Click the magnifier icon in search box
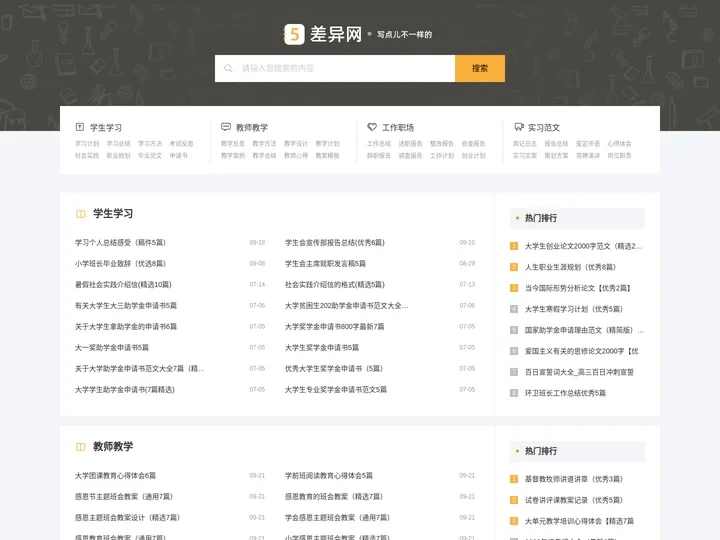Image resolution: width=720 pixels, height=540 pixels. [228, 68]
